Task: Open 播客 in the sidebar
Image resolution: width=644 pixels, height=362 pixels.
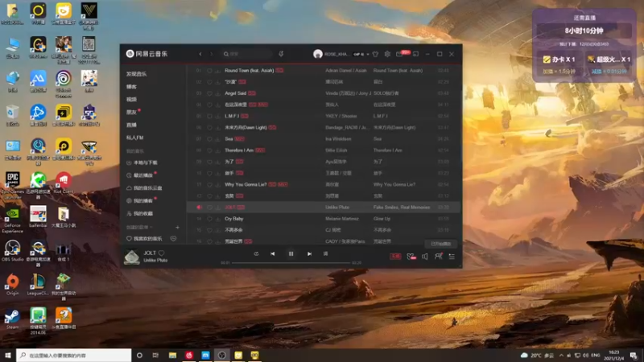Action: (131, 87)
